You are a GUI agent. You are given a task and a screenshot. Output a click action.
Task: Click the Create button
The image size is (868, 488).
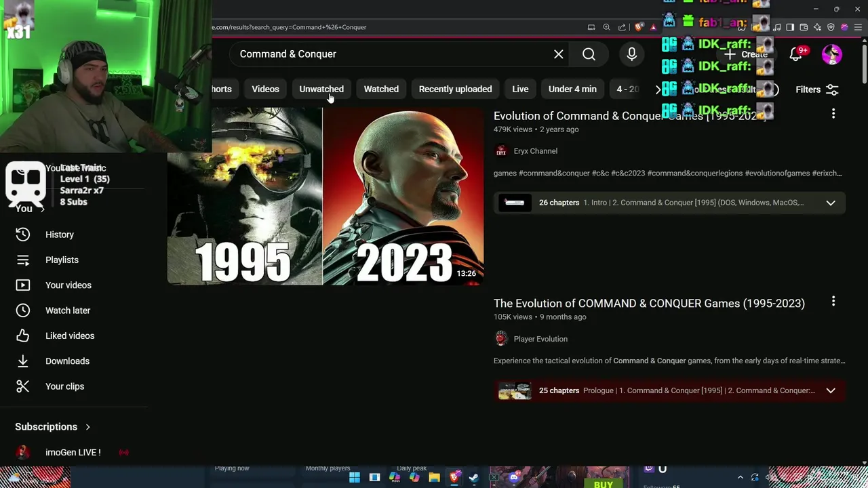[746, 54]
